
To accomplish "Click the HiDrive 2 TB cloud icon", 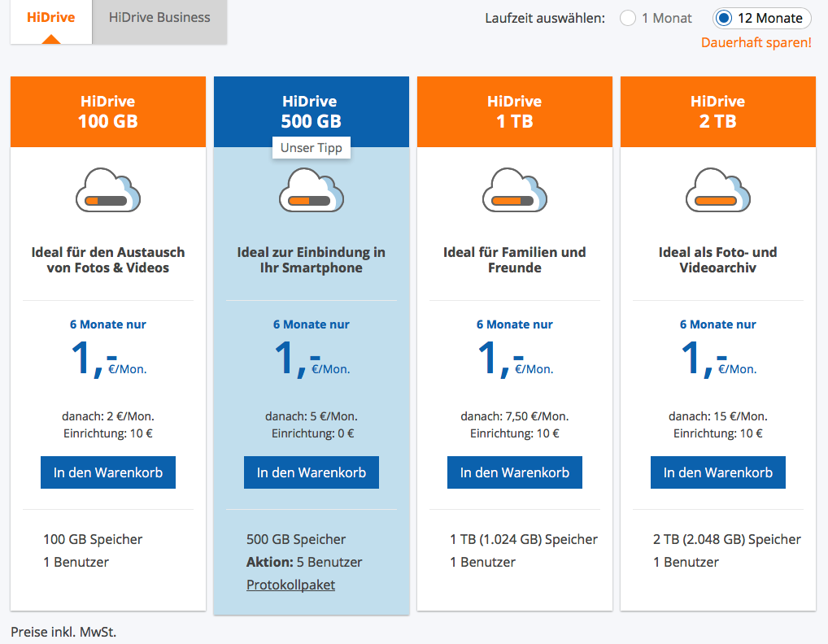I will coord(718,190).
